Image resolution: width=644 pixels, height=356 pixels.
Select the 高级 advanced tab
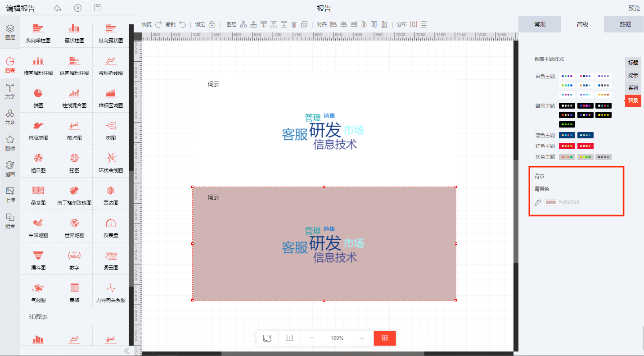pos(582,24)
